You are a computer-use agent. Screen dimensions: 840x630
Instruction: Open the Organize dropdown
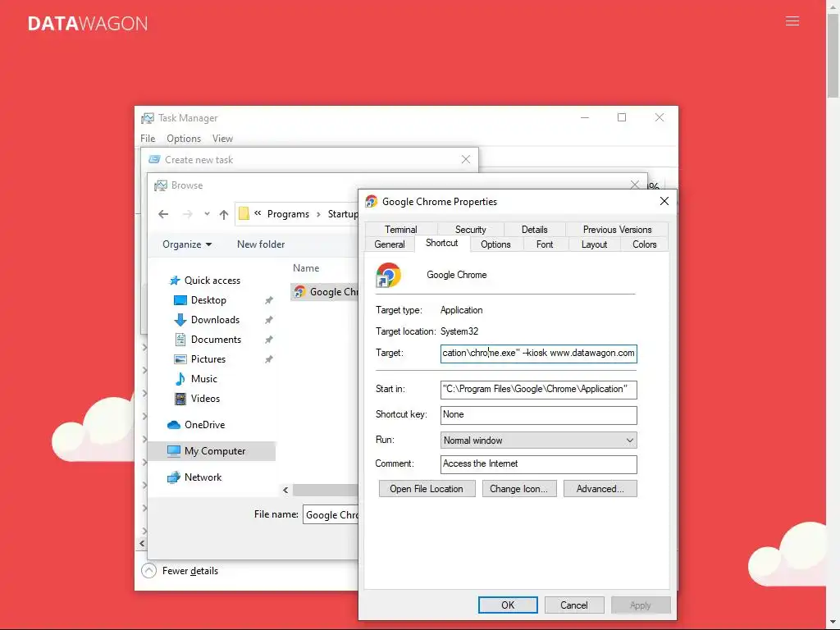coord(187,244)
